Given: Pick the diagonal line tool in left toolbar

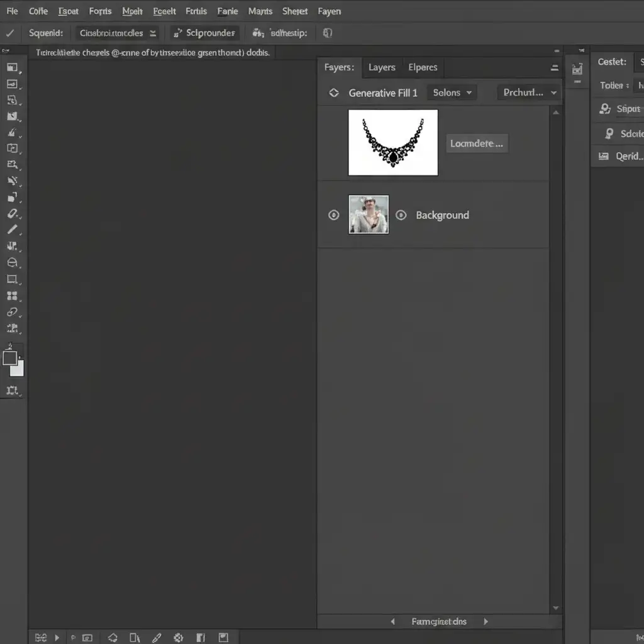Looking at the screenshot, I should pos(13,230).
